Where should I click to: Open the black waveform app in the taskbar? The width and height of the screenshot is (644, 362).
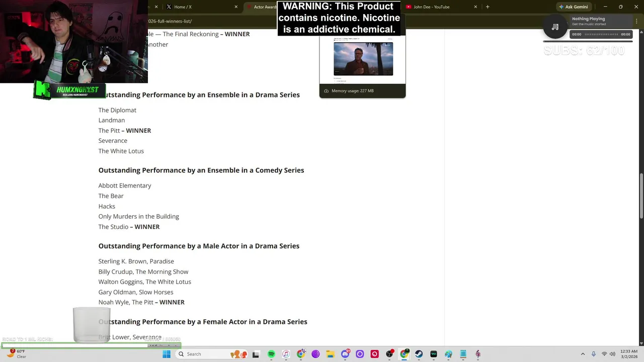434,354
